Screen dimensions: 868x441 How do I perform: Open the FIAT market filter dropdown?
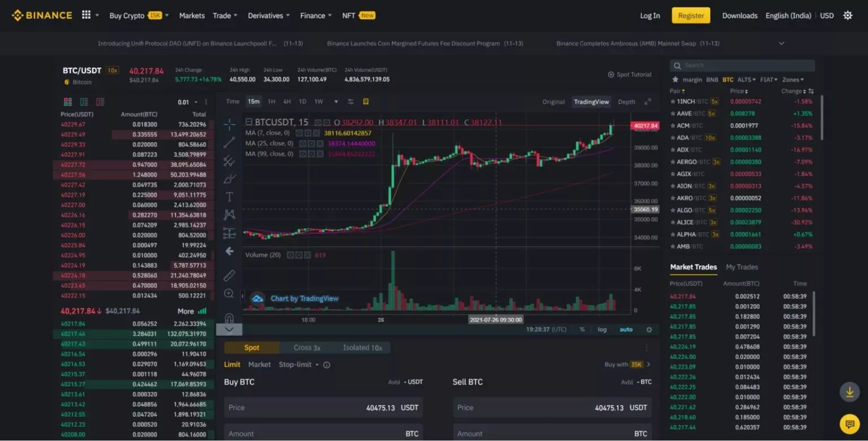coord(769,80)
